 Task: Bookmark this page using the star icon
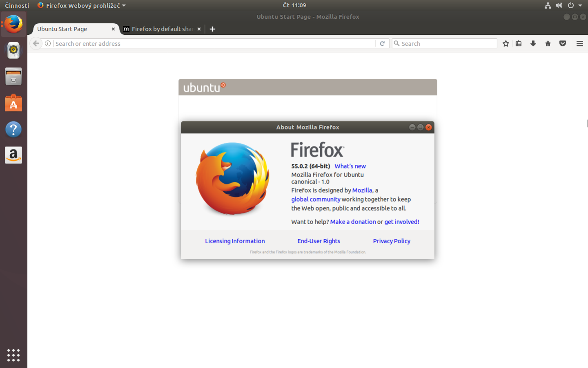506,43
